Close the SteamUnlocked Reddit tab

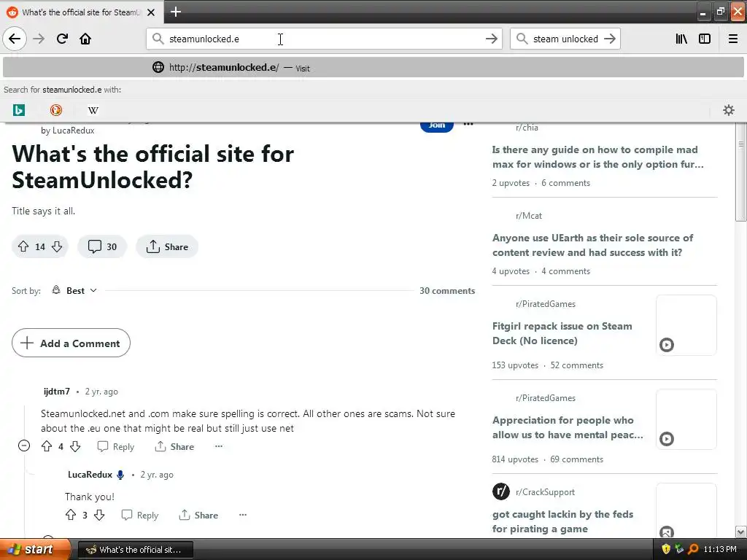point(151,12)
